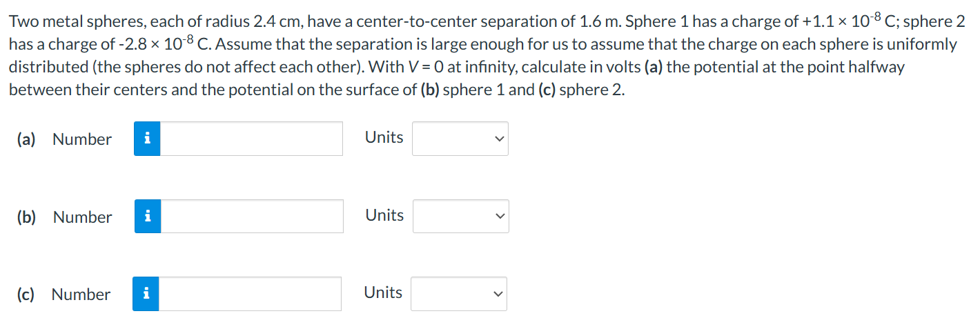This screenshot has width=980, height=318.
Task: Click the bold '(c)' row label before Number
Action: (26, 295)
